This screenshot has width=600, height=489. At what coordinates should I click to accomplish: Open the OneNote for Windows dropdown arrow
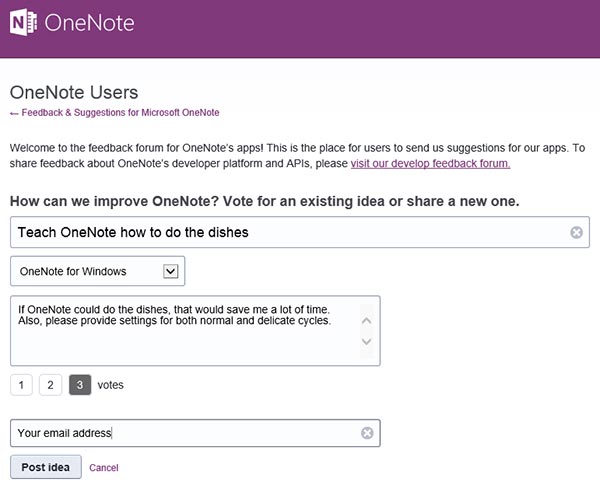point(171,271)
